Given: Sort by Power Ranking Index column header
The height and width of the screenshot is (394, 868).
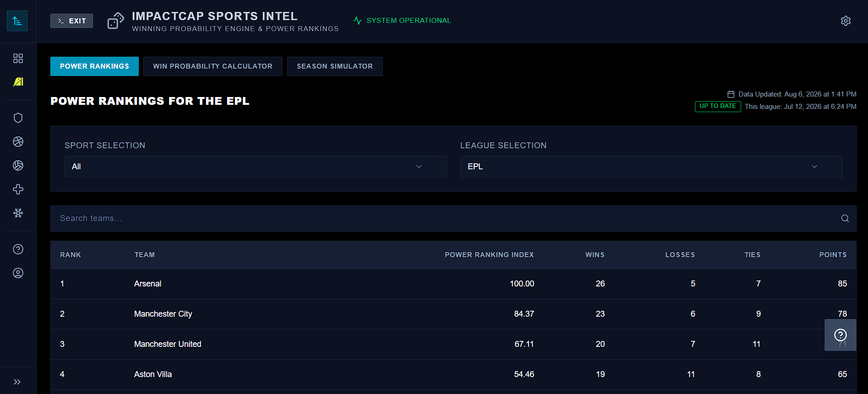Looking at the screenshot, I should 489,255.
